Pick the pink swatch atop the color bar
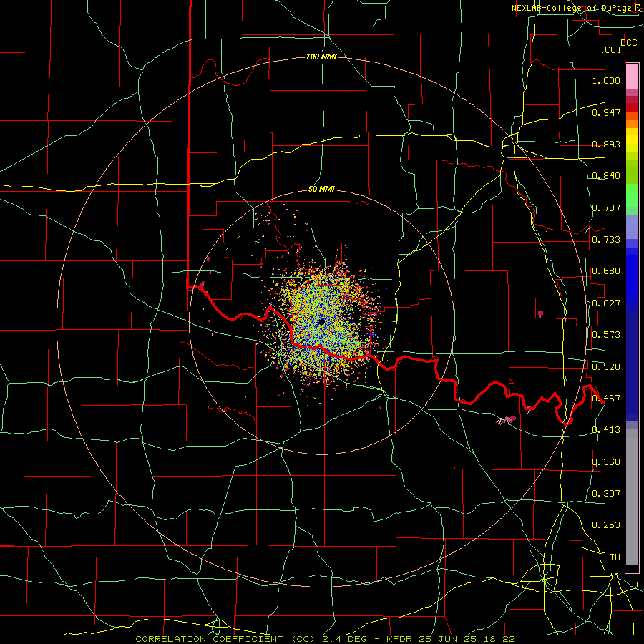The image size is (644, 644). point(632,76)
